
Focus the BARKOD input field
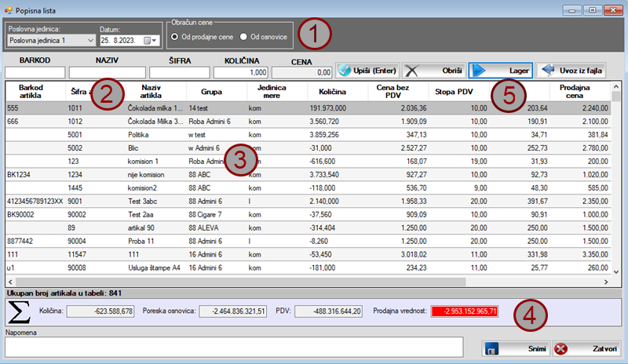pyautogui.click(x=35, y=72)
